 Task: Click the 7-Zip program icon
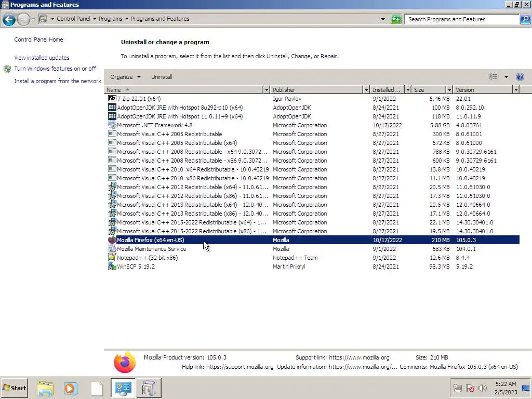tap(112, 98)
